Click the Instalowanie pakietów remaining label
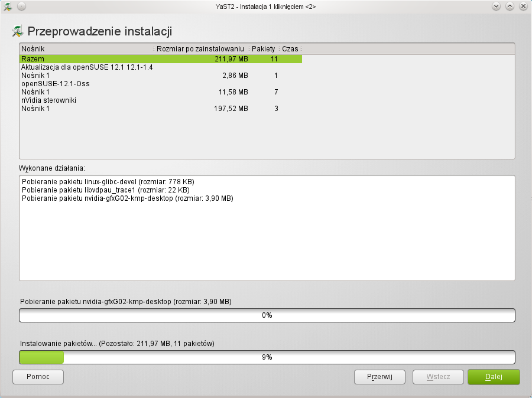The image size is (532, 398). coord(117,344)
